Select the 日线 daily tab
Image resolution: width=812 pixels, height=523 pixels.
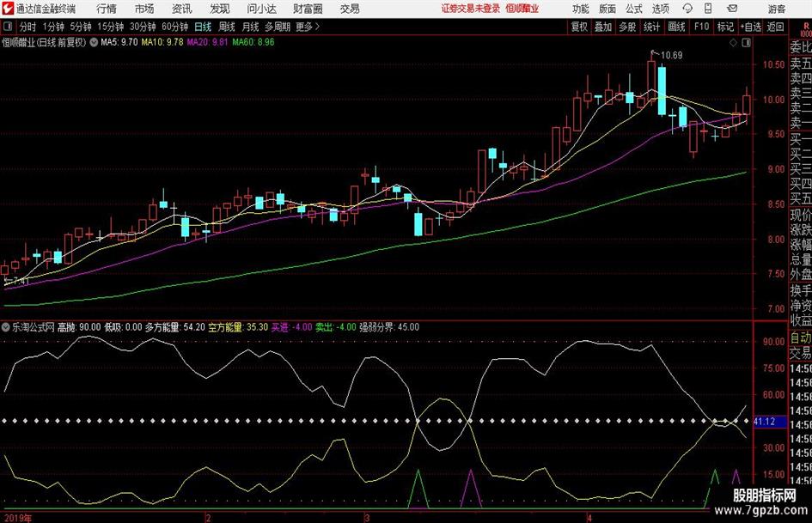[x=203, y=27]
